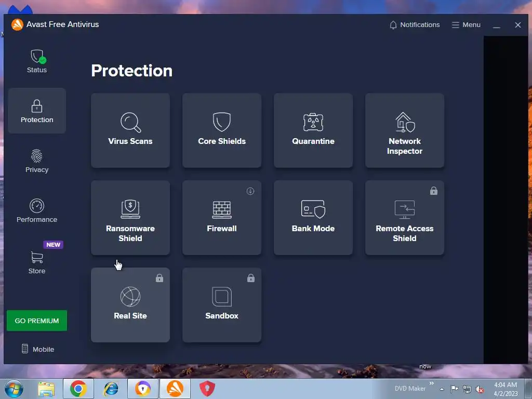Open the hamburger Menu
The height and width of the screenshot is (399, 532).
(466, 25)
